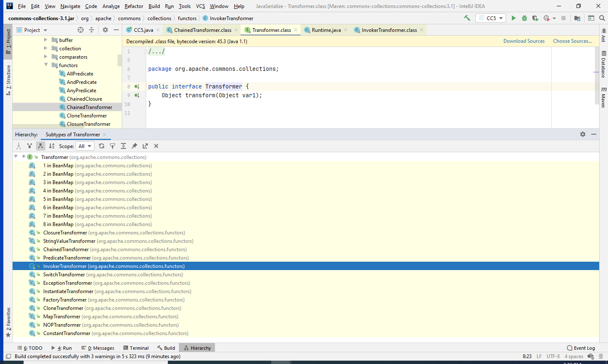
Task: Open the Scope All dropdown
Action: [85, 146]
